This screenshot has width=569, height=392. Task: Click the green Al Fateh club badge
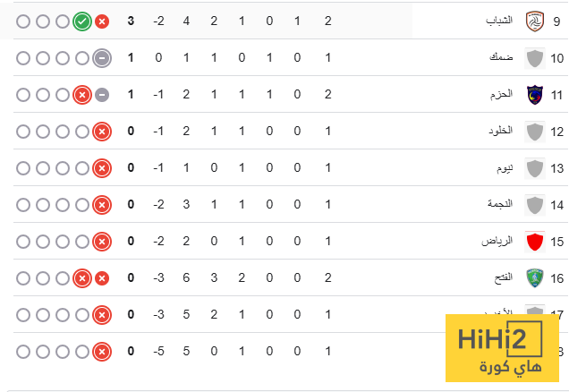[x=534, y=278]
